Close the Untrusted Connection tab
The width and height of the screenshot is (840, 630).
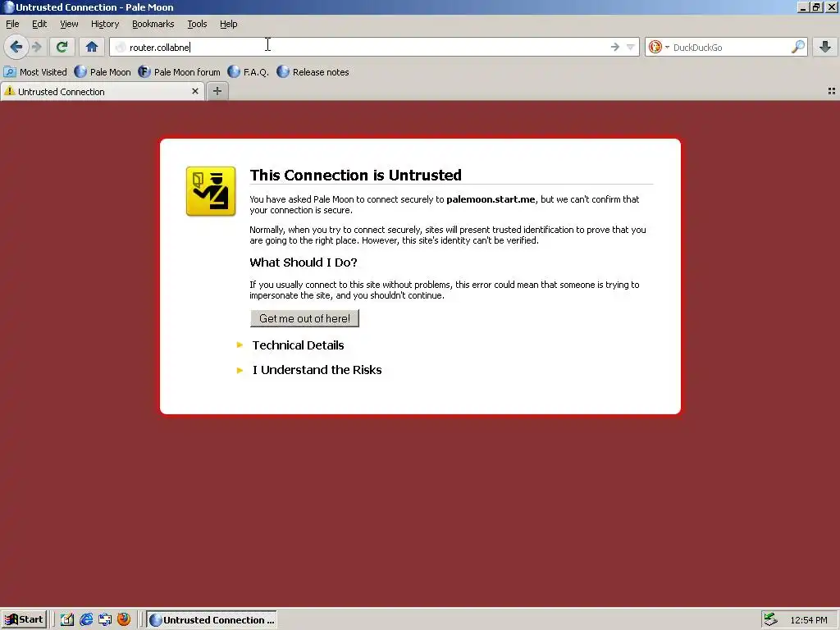point(195,92)
